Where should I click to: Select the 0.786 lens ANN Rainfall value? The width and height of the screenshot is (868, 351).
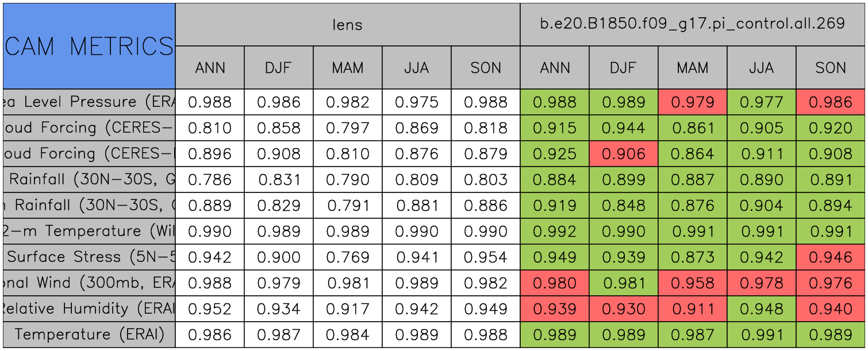click(209, 180)
